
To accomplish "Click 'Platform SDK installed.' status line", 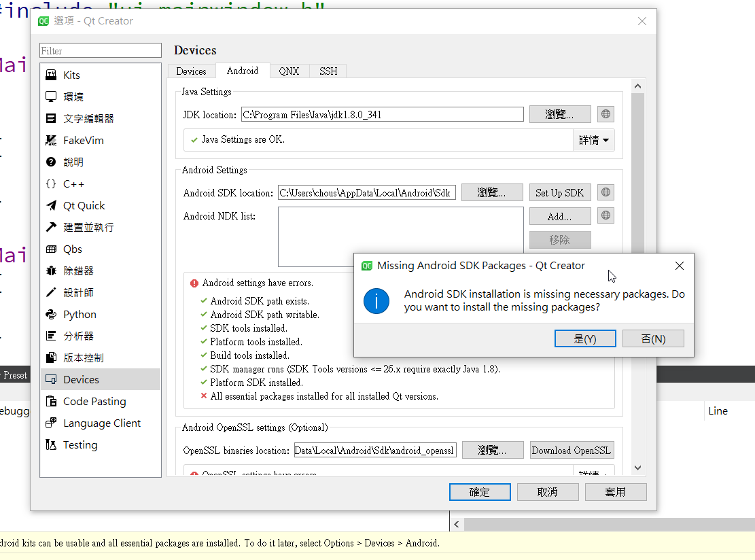I will (x=256, y=383).
